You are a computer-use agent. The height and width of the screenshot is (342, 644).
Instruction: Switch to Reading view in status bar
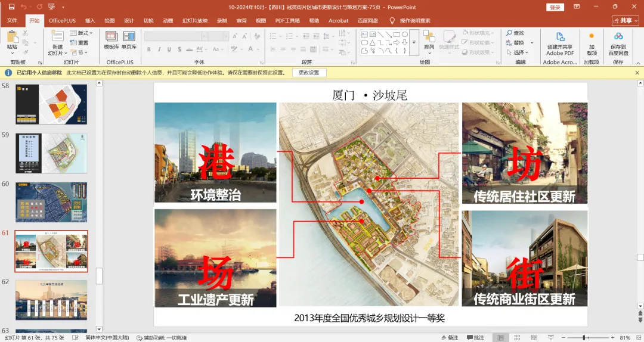click(x=534, y=337)
